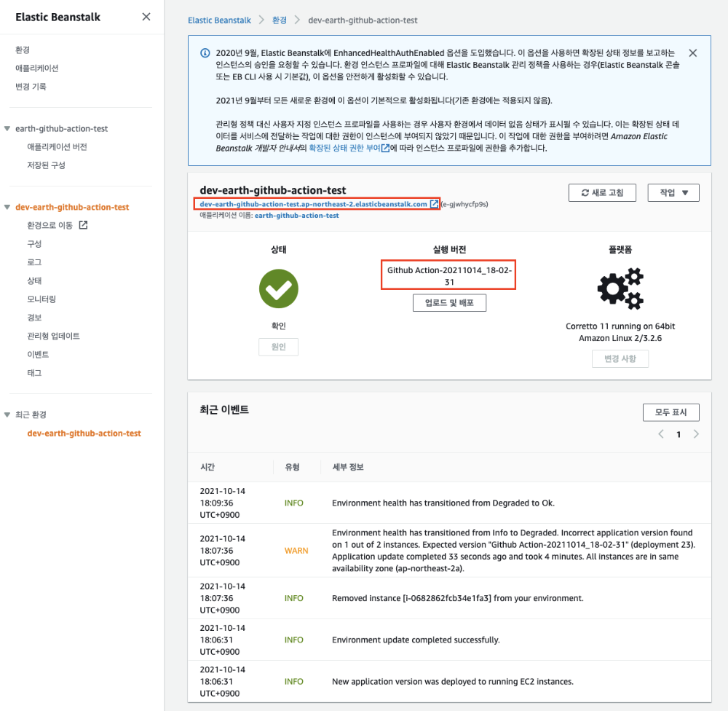The image size is (728, 711).
Task: Select earth-github-action-test in sidebar tree
Action: 61,129
